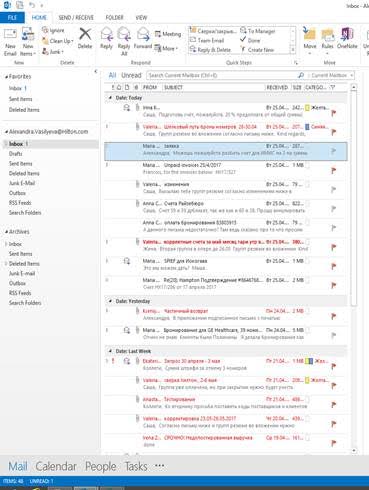Collapse the Alexandra.Vasilyeva account folders
Viewport: 369px width, 490px height.
(6, 132)
